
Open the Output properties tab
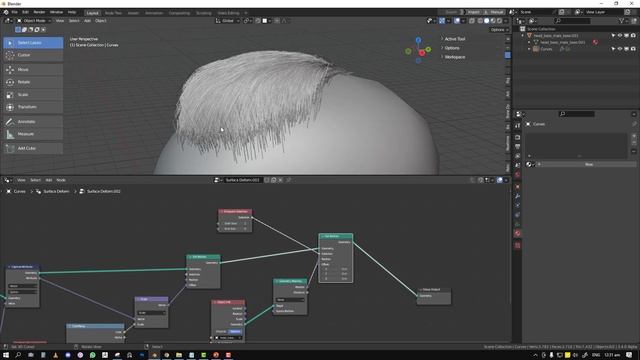518,147
